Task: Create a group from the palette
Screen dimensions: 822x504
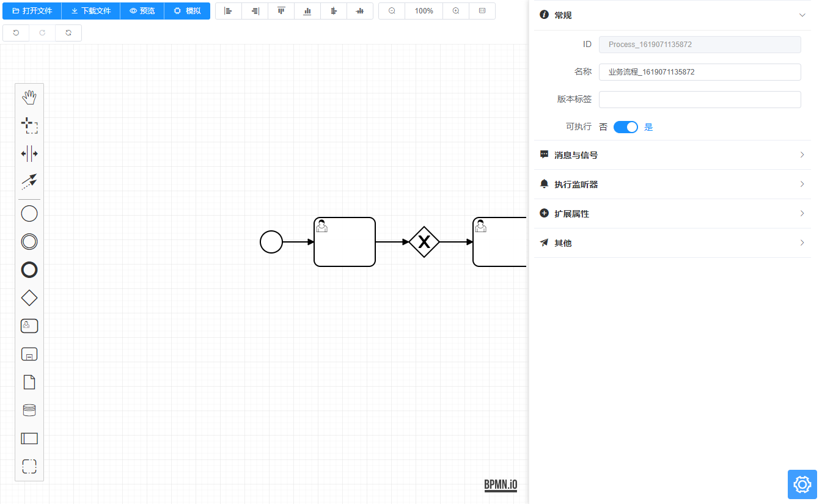Action: click(29, 467)
